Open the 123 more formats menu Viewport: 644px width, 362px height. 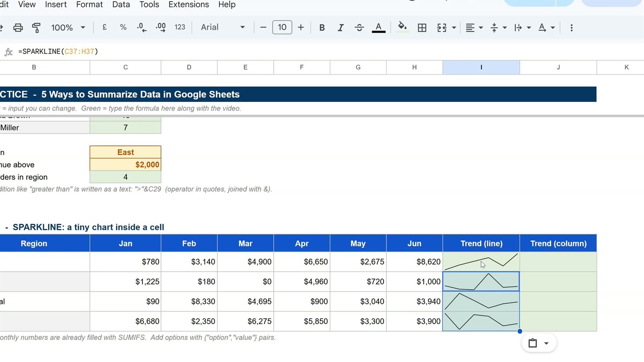[x=180, y=27]
